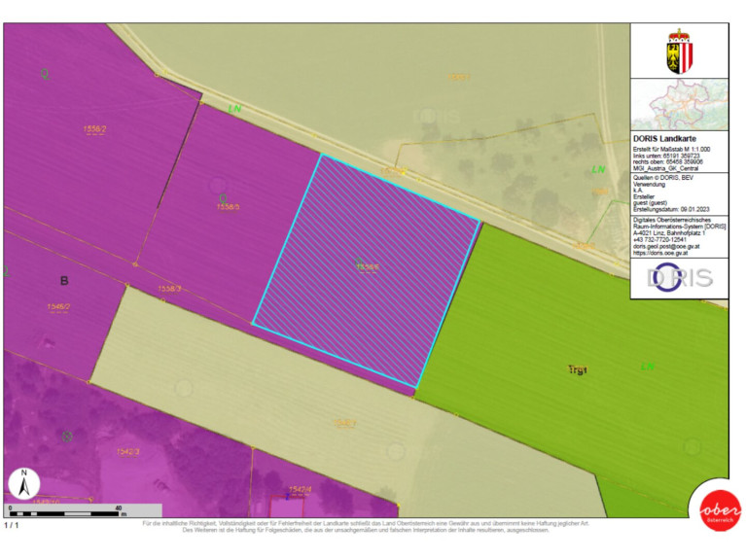This screenshot has width=746, height=560.
Task: Select parcel label 1542/4
Action: click(x=299, y=489)
